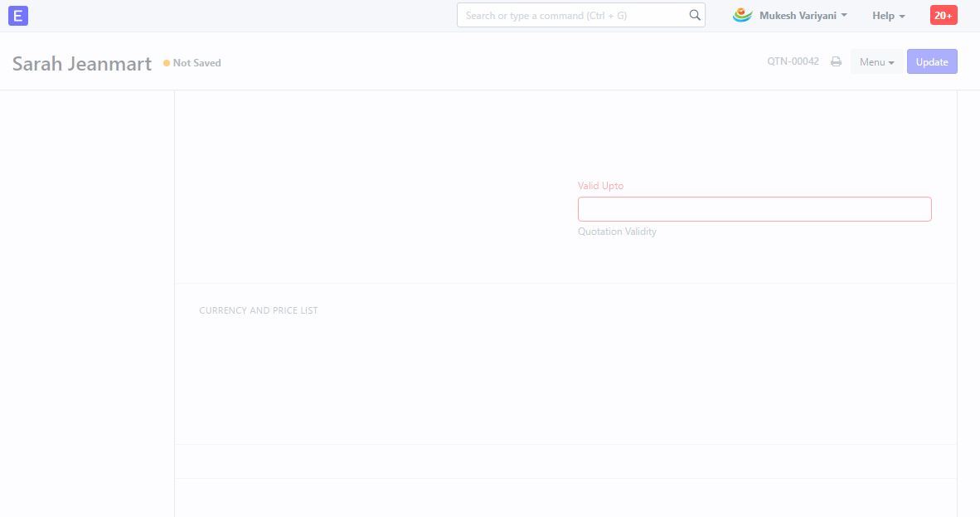Open the ERPNext home logo
Viewport: 980px width, 517px height.
pyautogui.click(x=18, y=16)
